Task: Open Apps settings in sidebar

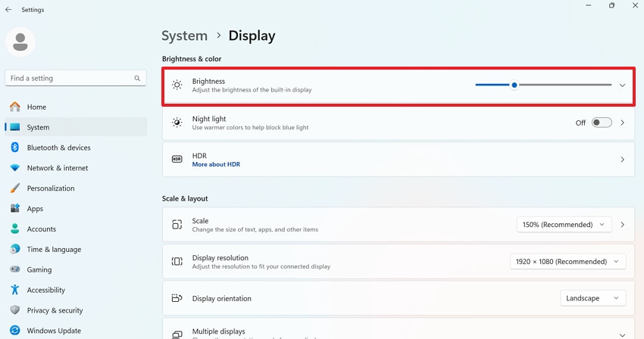Action: point(76,209)
